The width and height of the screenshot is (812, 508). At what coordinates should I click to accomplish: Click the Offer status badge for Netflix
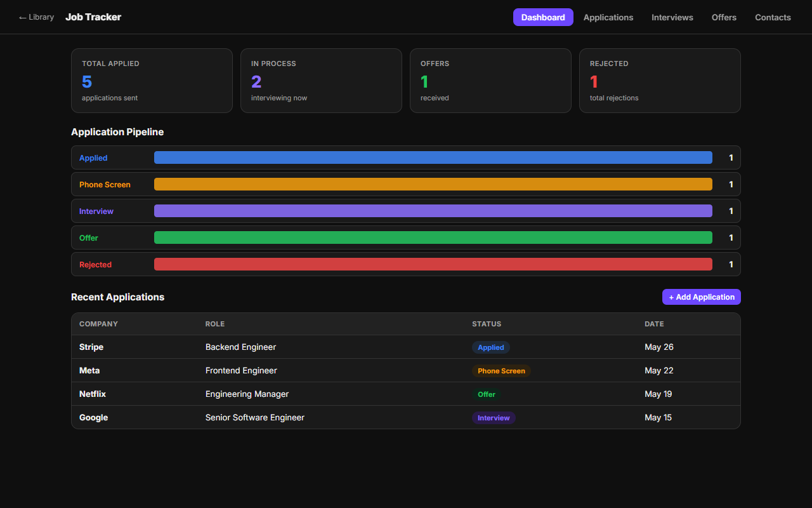487,394
